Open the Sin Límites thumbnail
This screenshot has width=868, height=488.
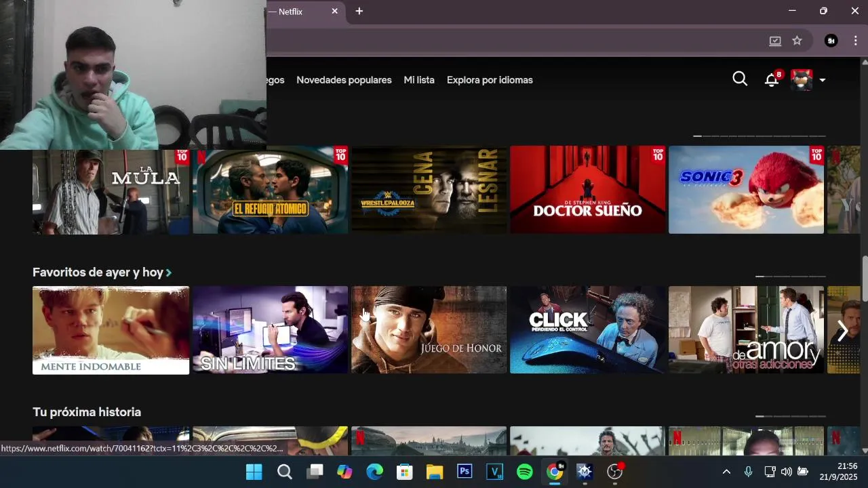tap(270, 330)
